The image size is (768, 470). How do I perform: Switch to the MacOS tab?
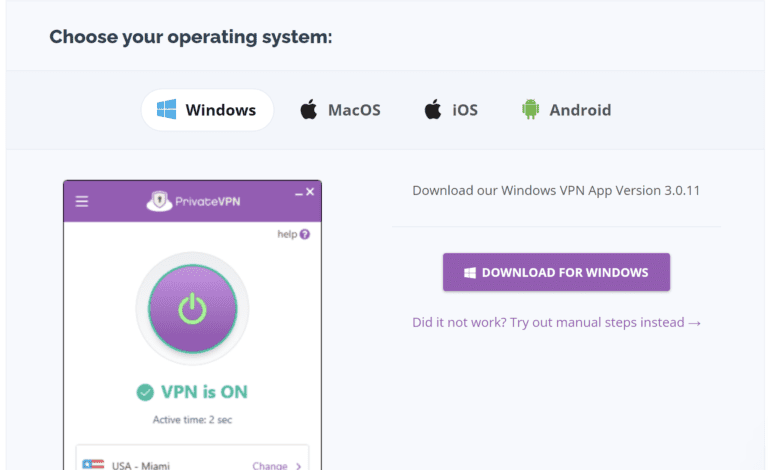click(x=340, y=110)
